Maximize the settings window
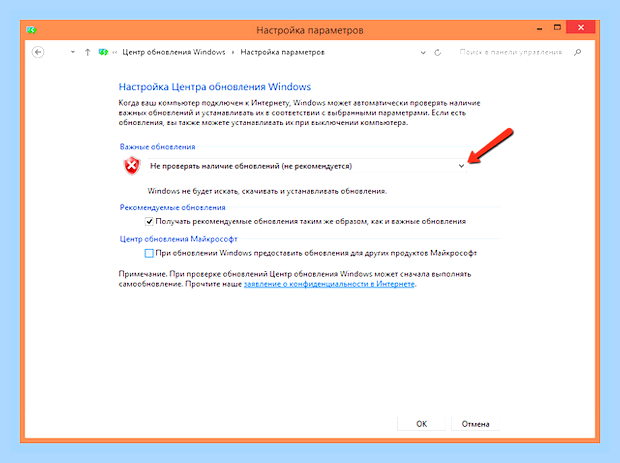The image size is (620, 463). click(558, 28)
